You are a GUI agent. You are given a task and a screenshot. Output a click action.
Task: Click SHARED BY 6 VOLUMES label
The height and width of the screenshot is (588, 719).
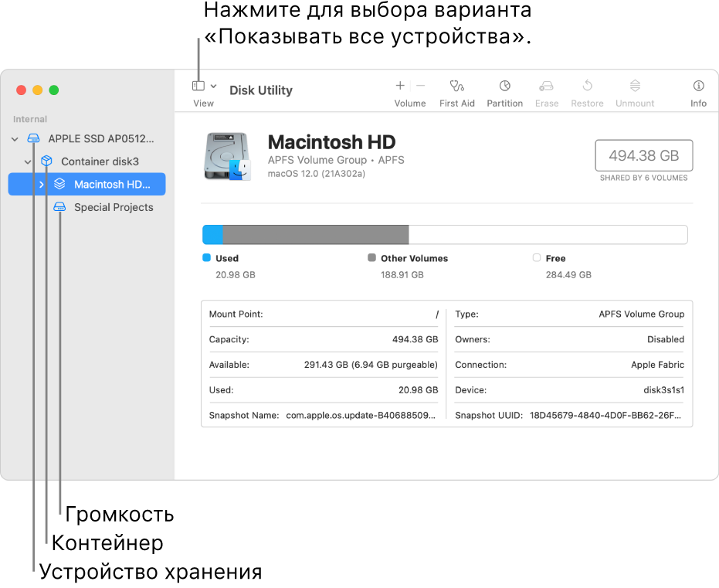[x=644, y=178]
